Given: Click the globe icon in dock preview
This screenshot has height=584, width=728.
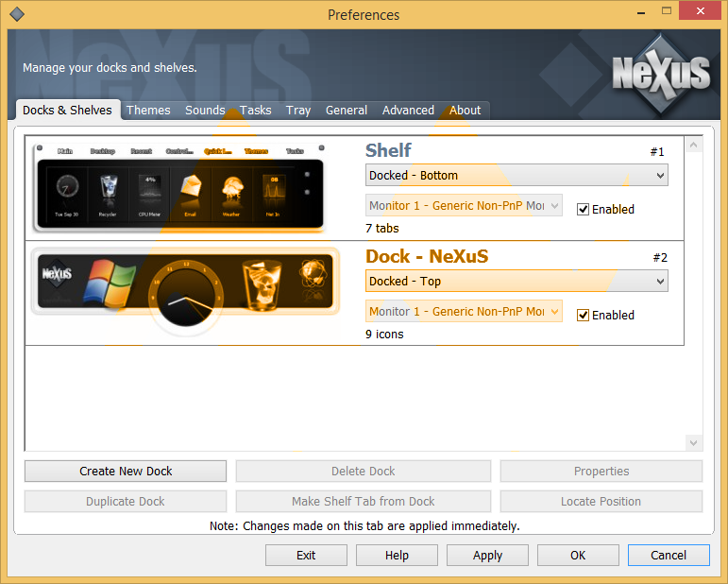Looking at the screenshot, I should point(313,274).
